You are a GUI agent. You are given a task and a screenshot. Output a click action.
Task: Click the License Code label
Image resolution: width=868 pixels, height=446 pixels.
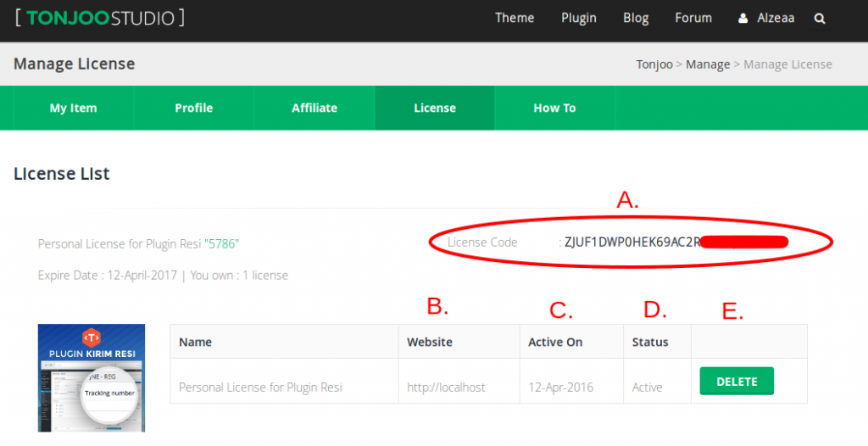pos(482,243)
